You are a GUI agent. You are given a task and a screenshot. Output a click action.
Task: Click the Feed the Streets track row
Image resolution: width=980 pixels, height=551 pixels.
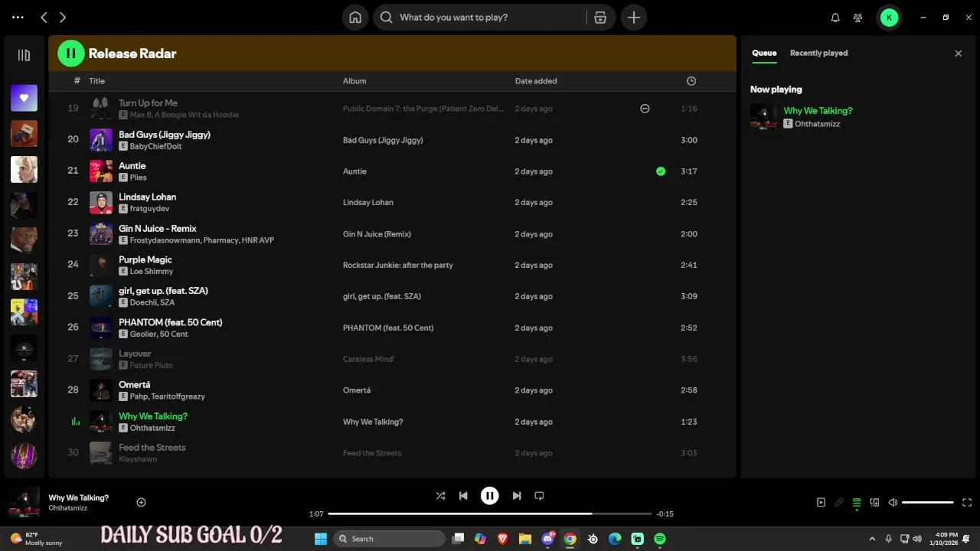pos(392,453)
